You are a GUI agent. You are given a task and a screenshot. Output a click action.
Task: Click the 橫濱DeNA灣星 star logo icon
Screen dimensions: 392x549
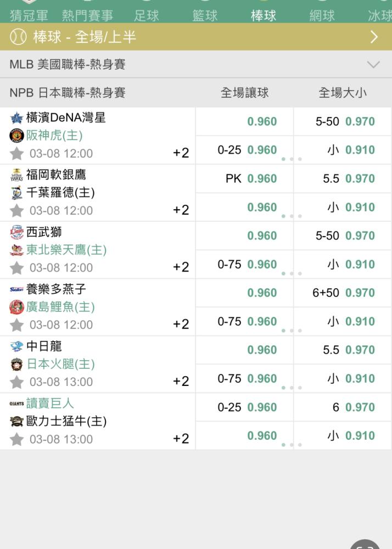[16, 117]
